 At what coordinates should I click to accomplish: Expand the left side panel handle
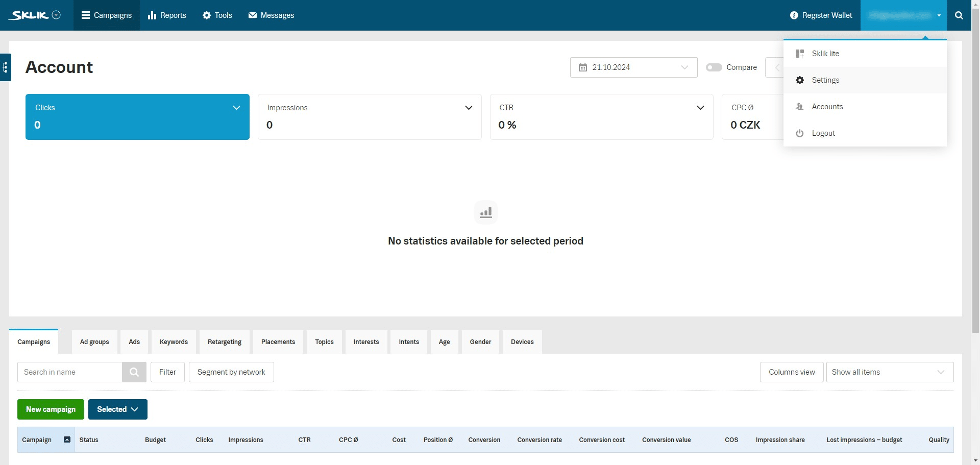(x=5, y=67)
